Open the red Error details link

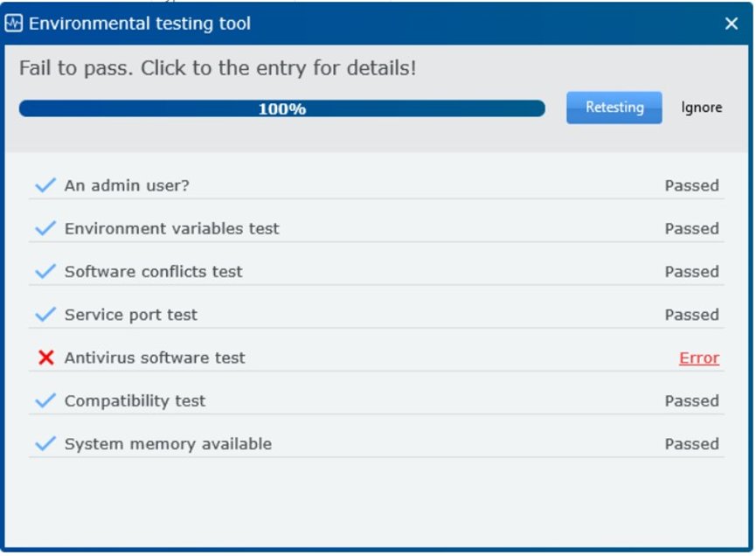point(699,358)
